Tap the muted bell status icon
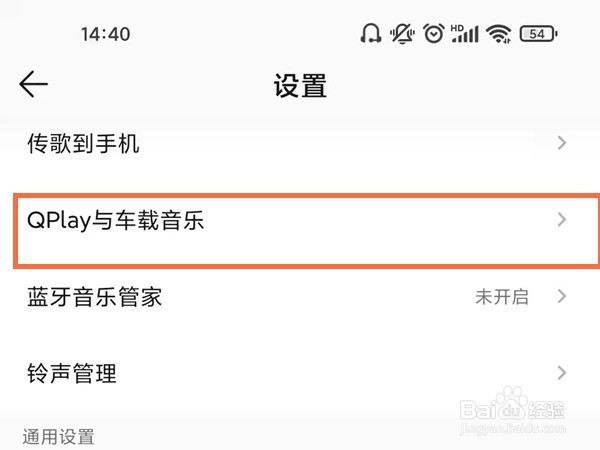 [403, 34]
